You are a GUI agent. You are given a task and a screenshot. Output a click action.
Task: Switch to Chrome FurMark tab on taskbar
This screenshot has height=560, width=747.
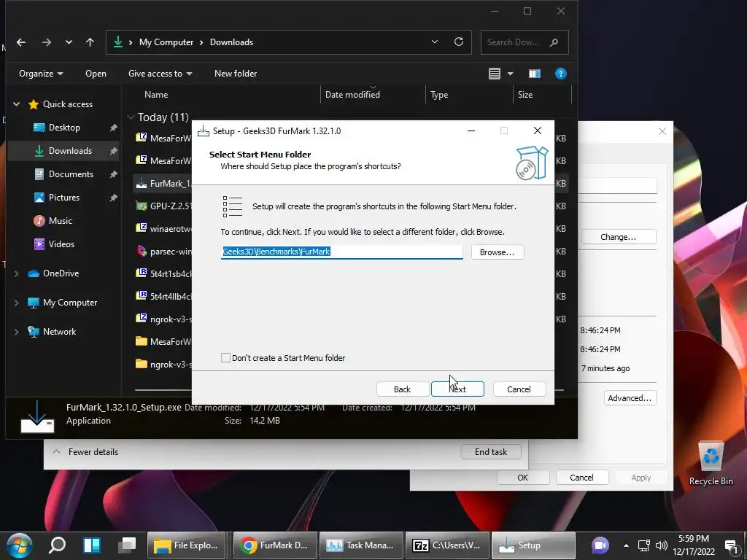tap(275, 545)
